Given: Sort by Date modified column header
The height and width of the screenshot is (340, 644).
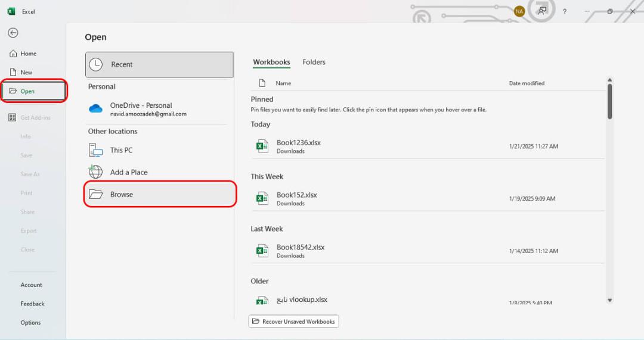Looking at the screenshot, I should (x=527, y=83).
